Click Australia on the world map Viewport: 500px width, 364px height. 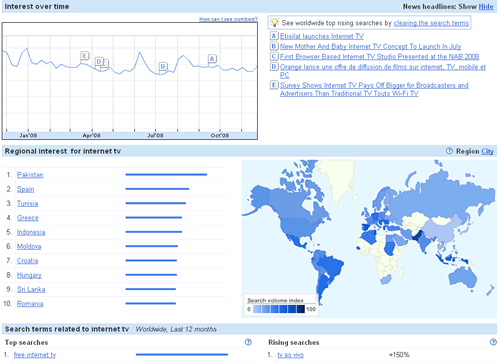(463, 277)
